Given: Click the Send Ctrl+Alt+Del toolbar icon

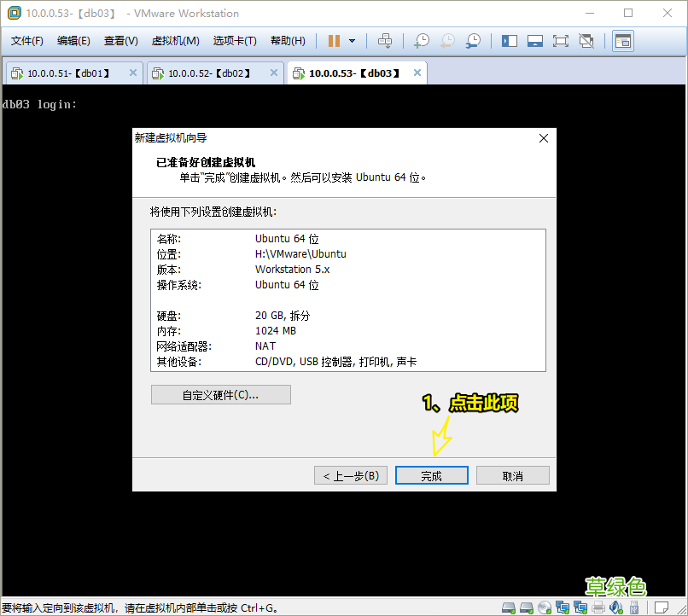Looking at the screenshot, I should (385, 41).
